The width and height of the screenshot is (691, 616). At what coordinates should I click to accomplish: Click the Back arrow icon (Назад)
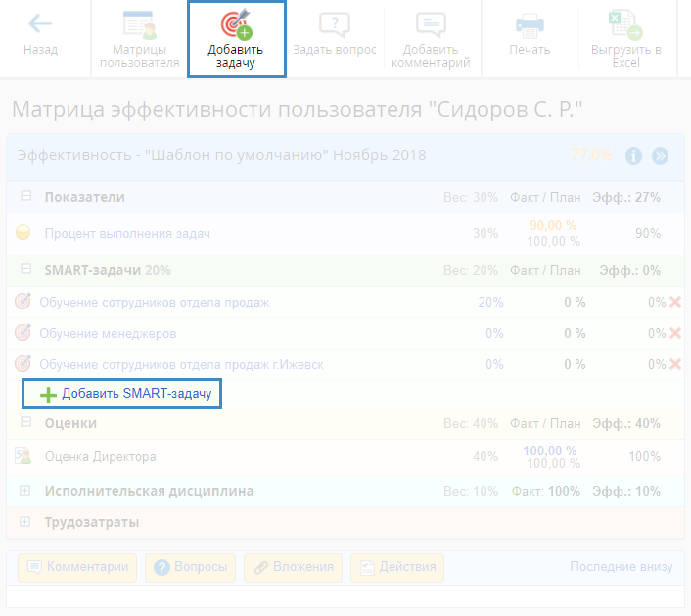pyautogui.click(x=41, y=24)
